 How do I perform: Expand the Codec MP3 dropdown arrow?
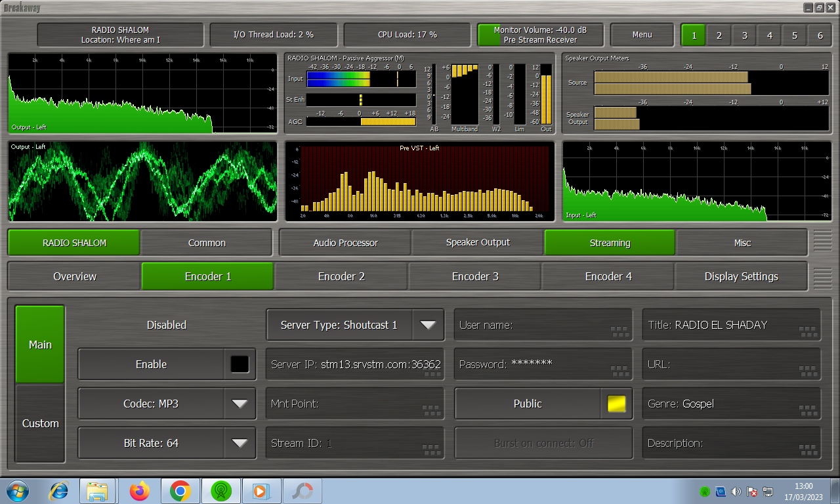[x=240, y=404]
